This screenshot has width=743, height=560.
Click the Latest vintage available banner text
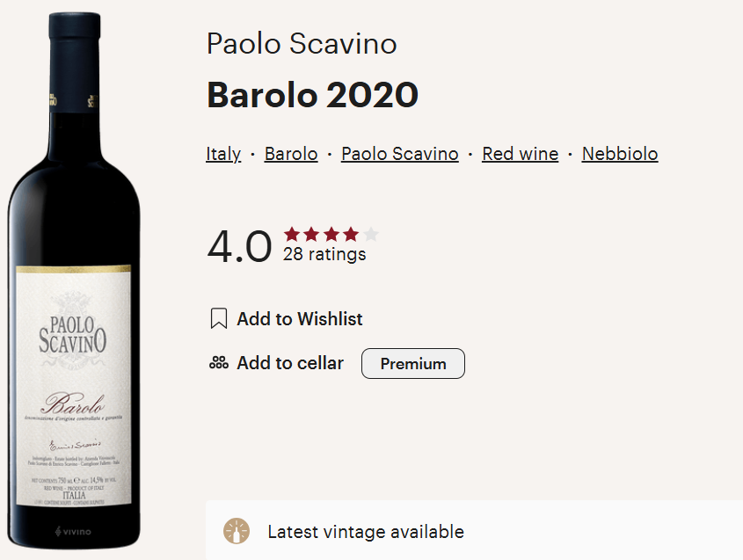366,532
